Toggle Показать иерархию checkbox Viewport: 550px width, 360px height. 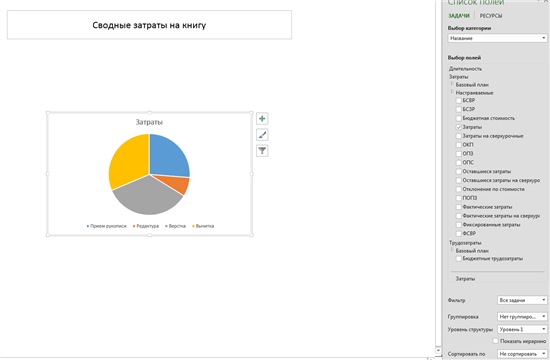(495, 341)
